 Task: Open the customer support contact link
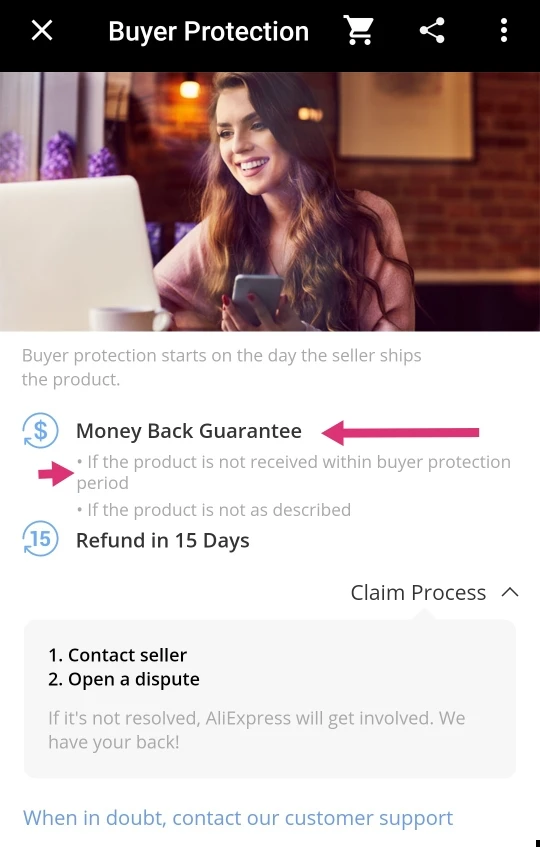(x=238, y=818)
